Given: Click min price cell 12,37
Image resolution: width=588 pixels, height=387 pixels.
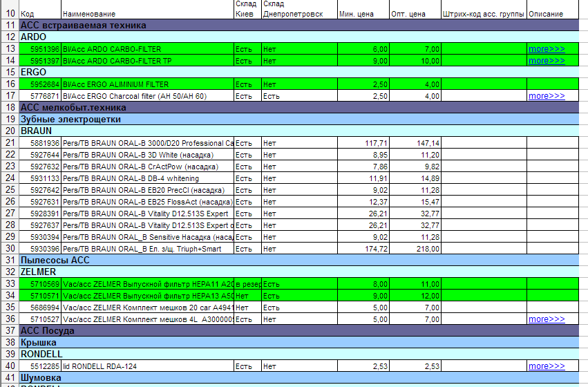Looking at the screenshot, I should coord(363,202).
